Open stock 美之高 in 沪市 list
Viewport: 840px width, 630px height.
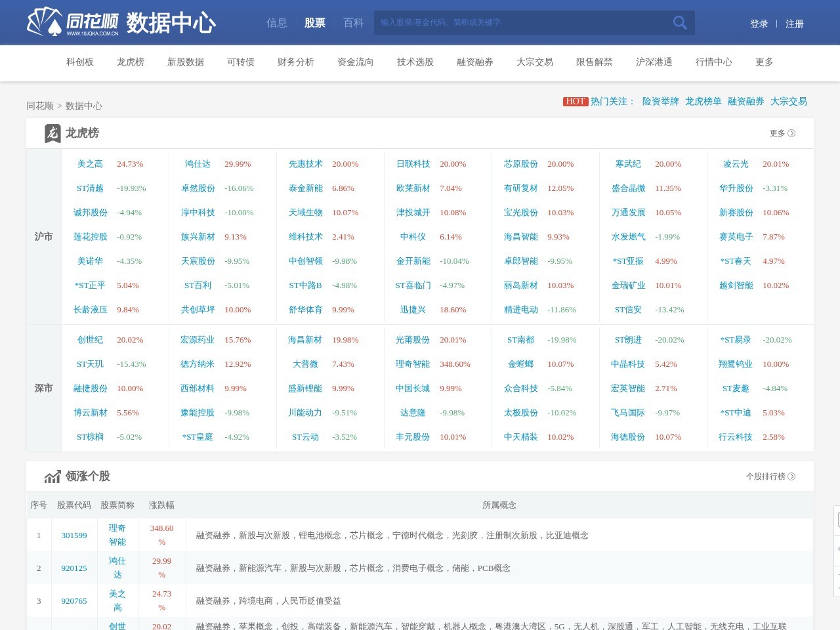pyautogui.click(x=91, y=164)
